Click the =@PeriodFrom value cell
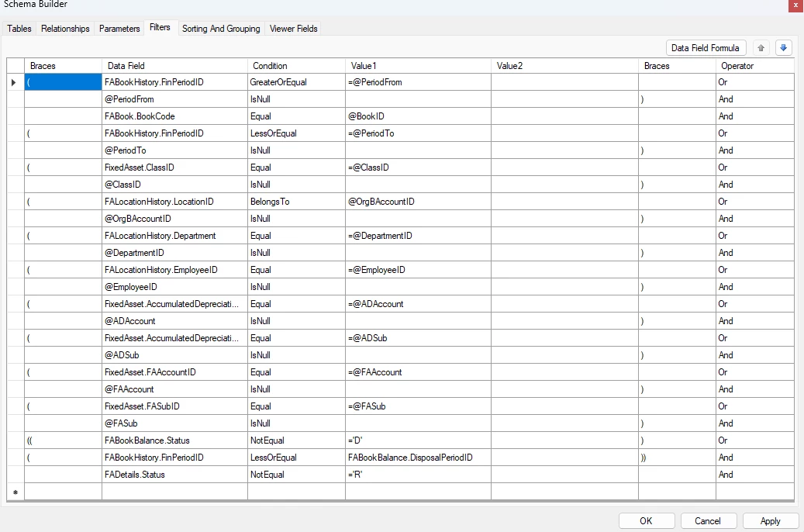This screenshot has width=804, height=532. coord(418,82)
